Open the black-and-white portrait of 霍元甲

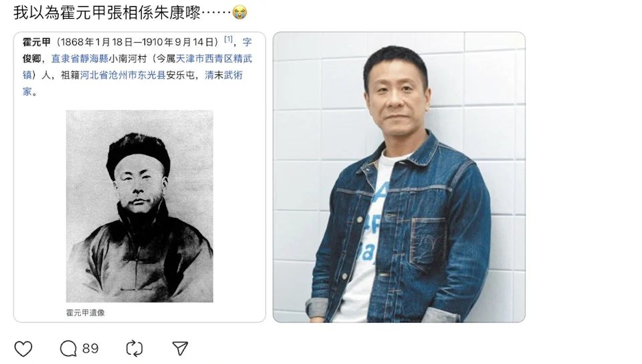coord(140,206)
